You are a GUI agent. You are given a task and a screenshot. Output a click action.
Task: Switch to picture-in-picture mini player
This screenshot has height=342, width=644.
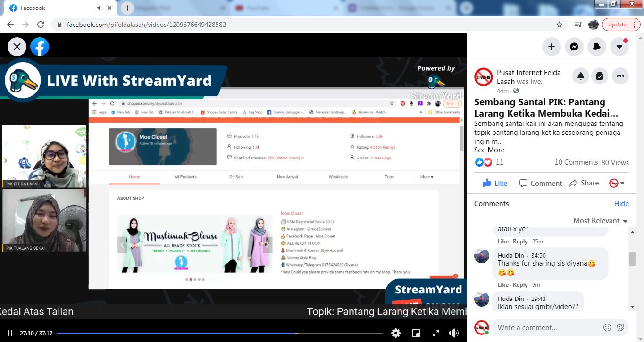tap(416, 333)
